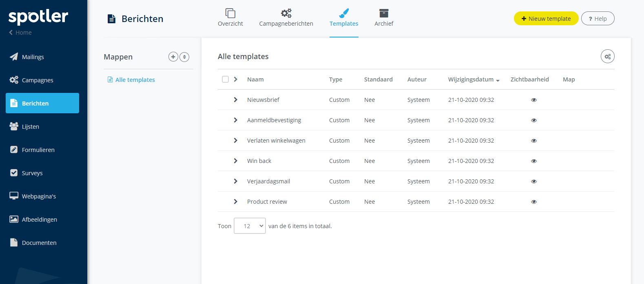Expand the Aanmeldbevestiging row
The width and height of the screenshot is (644, 284).
[235, 120]
